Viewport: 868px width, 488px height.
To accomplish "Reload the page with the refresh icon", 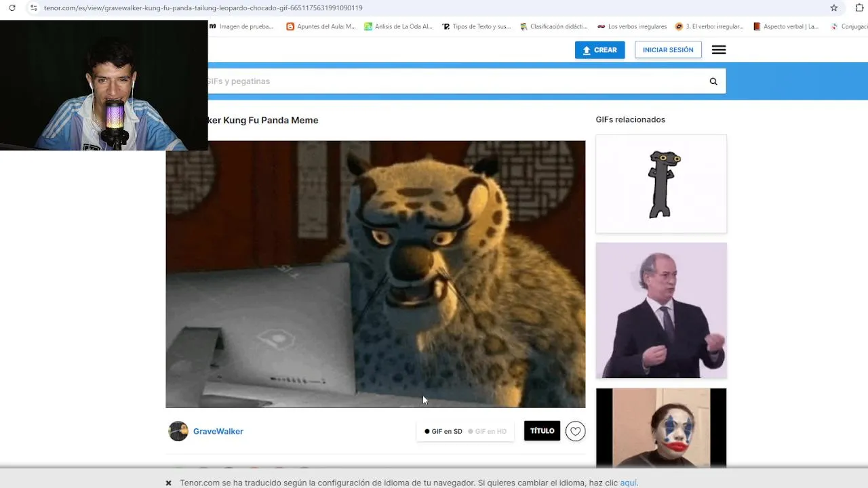I will tap(12, 8).
